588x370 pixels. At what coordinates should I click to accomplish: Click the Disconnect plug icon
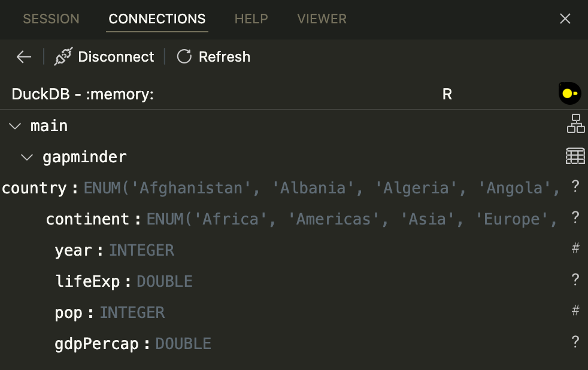[63, 57]
